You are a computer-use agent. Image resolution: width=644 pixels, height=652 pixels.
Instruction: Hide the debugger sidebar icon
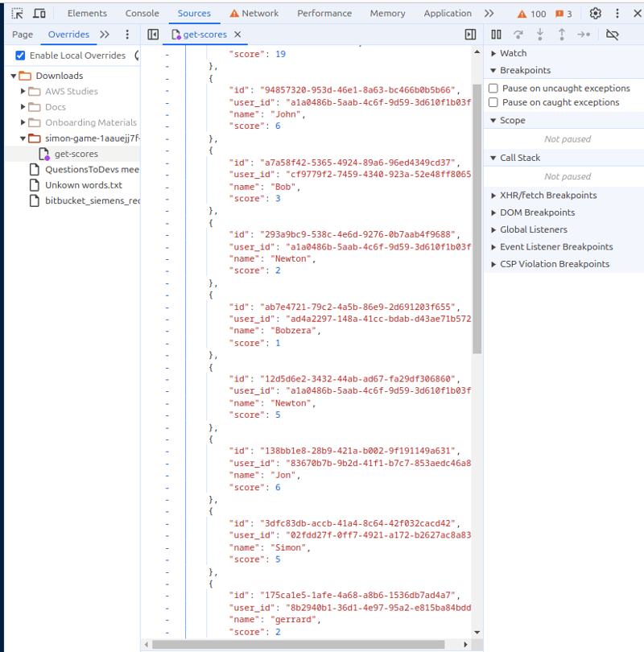(x=470, y=35)
